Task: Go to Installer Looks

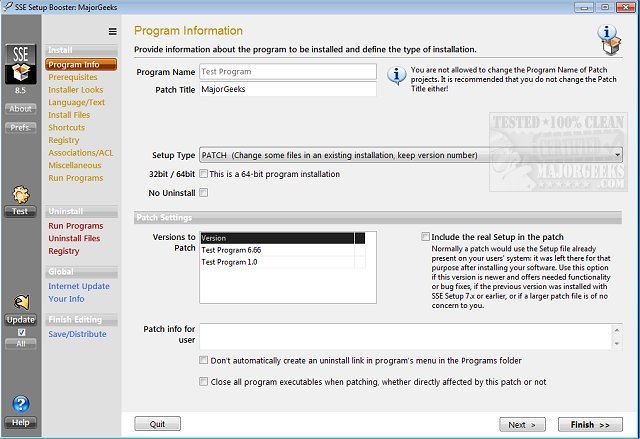Action: tap(76, 90)
